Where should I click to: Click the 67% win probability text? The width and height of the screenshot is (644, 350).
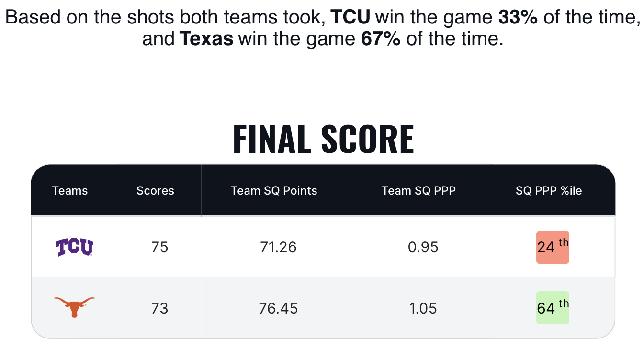coord(381,38)
